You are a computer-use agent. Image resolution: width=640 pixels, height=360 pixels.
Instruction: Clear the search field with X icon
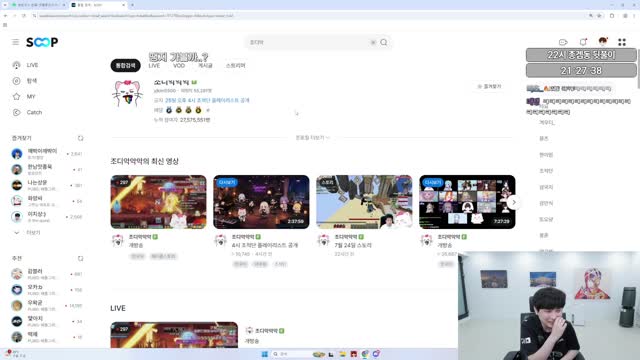click(373, 42)
